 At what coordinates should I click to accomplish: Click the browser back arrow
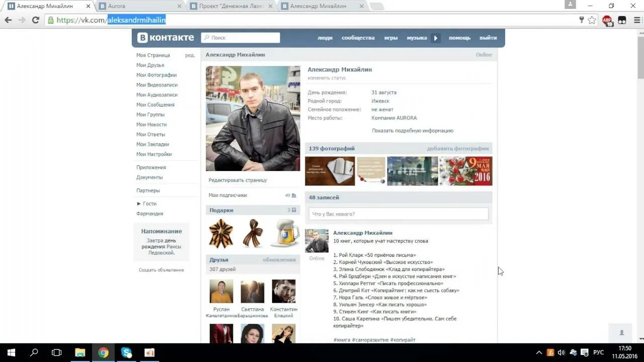8,20
